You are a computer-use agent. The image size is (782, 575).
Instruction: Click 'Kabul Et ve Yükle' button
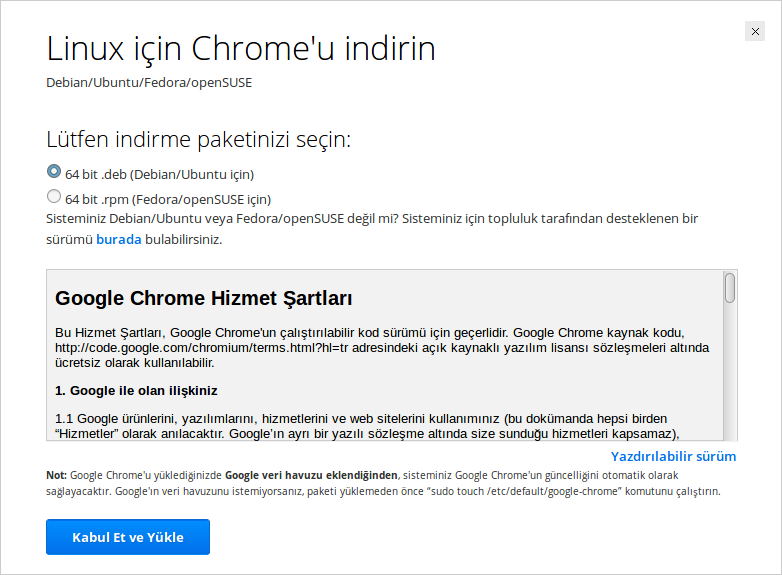tap(128, 537)
